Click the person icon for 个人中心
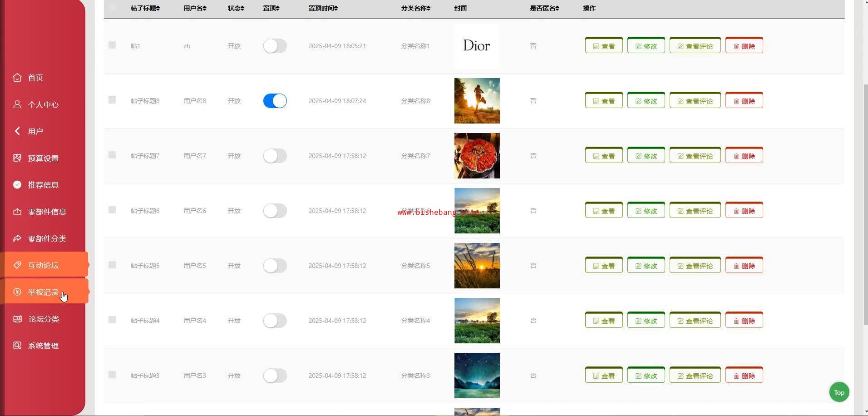 17,104
